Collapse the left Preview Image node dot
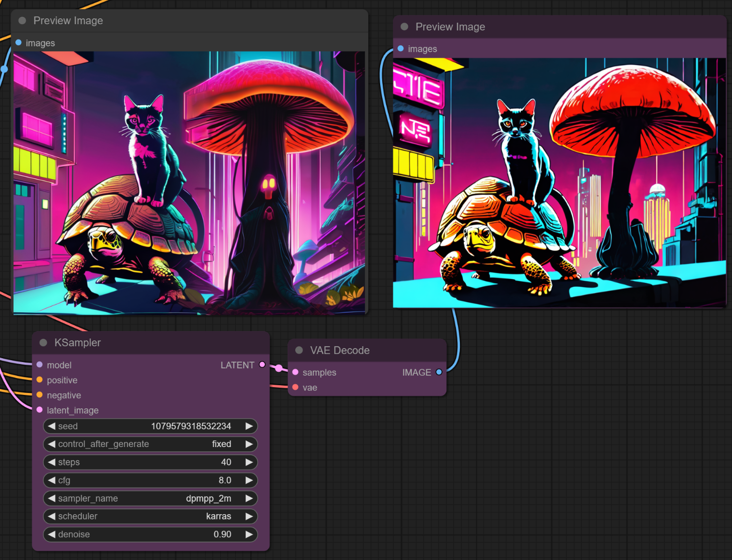This screenshot has height=560, width=732. tap(22, 21)
